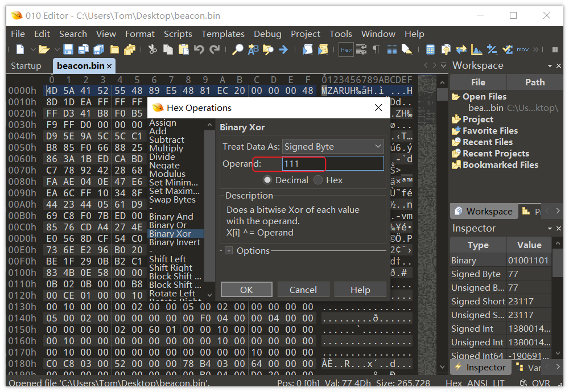
Task: Open the Calculator toolbar icon
Action: 430,49
